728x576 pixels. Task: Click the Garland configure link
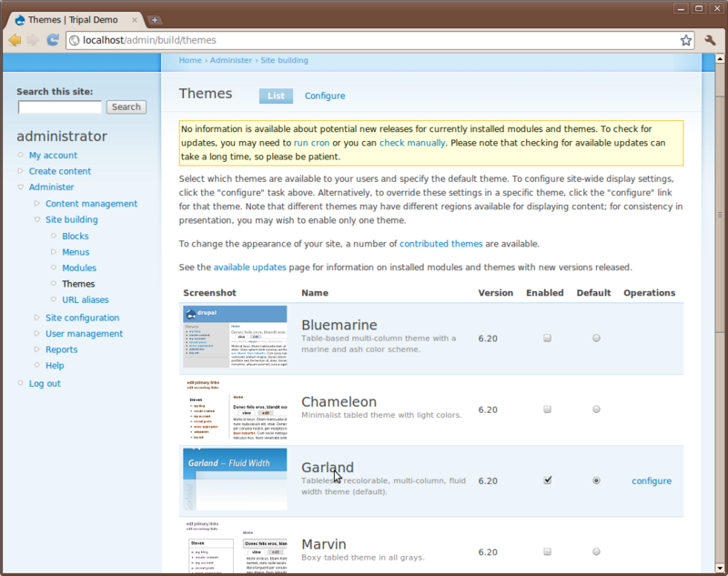(652, 480)
